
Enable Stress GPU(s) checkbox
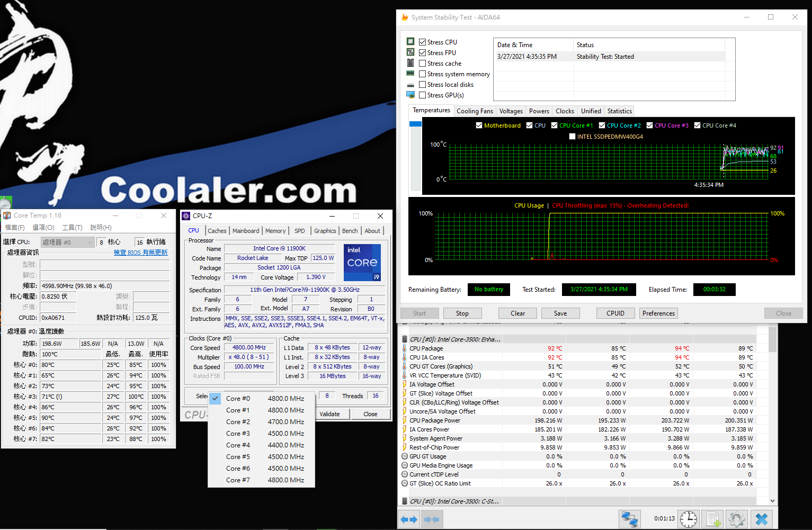[422, 95]
